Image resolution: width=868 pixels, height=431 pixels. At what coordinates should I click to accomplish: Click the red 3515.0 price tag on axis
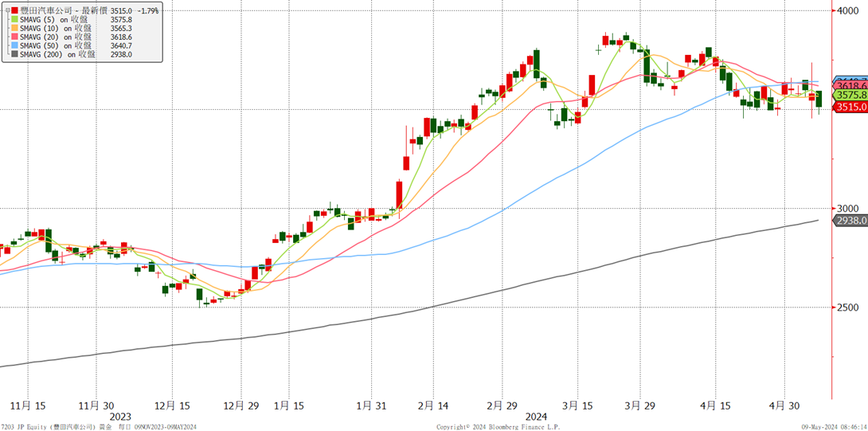coord(850,108)
